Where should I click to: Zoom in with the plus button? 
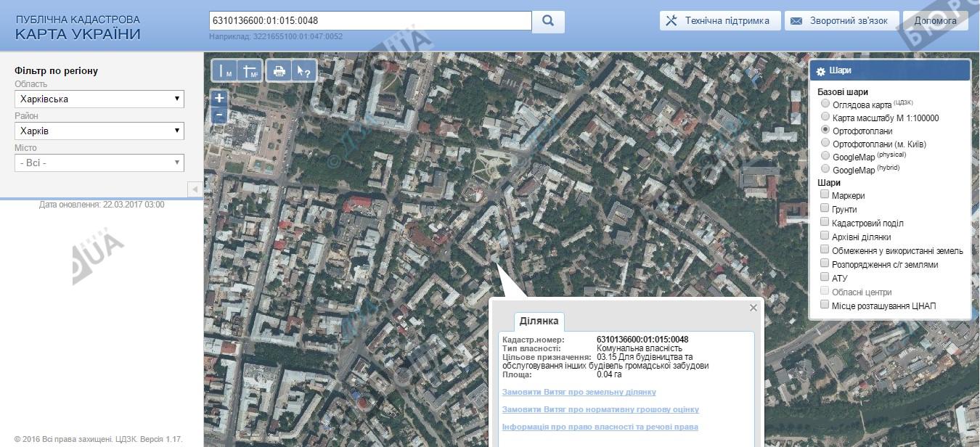[x=219, y=98]
